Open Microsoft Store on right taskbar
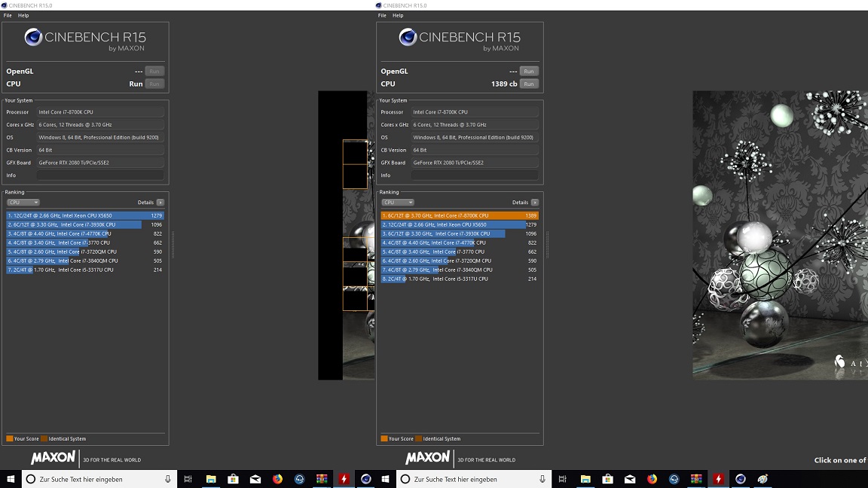 (607, 479)
